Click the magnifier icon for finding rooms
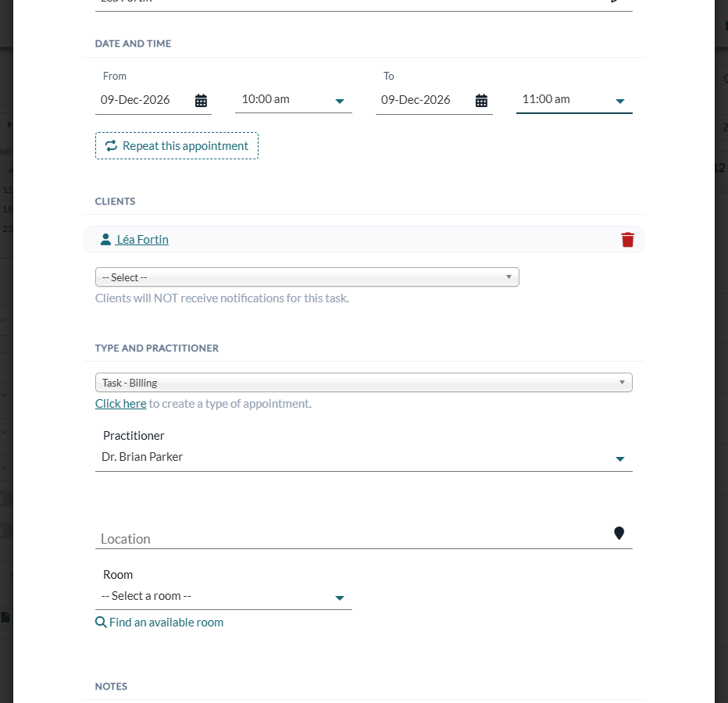 101,622
